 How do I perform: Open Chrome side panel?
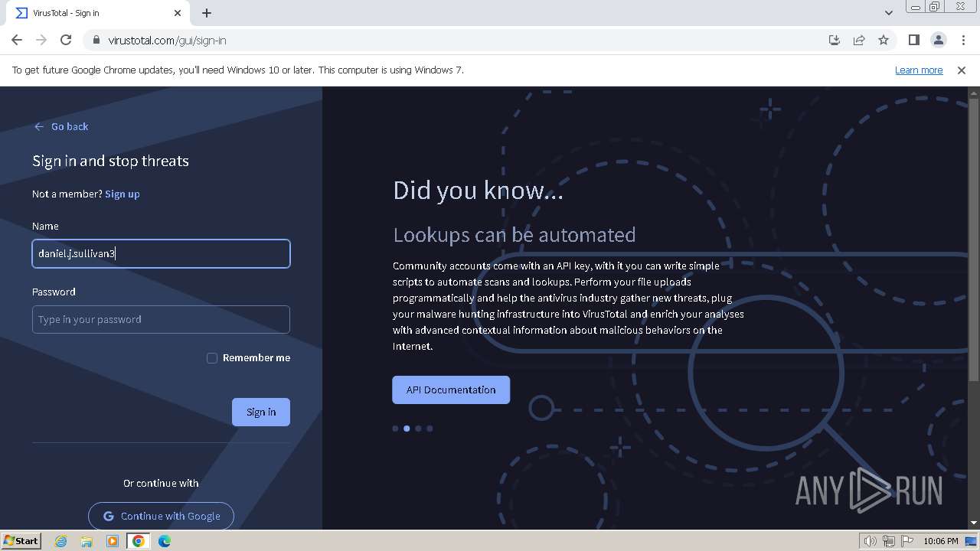click(x=913, y=40)
